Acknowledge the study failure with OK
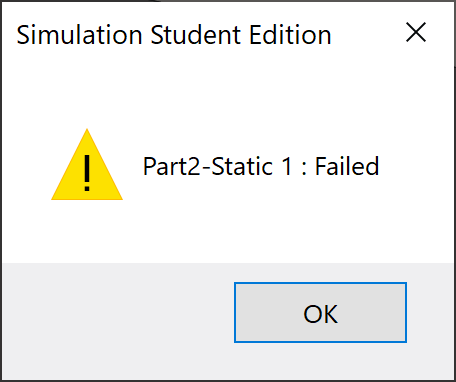 320,312
